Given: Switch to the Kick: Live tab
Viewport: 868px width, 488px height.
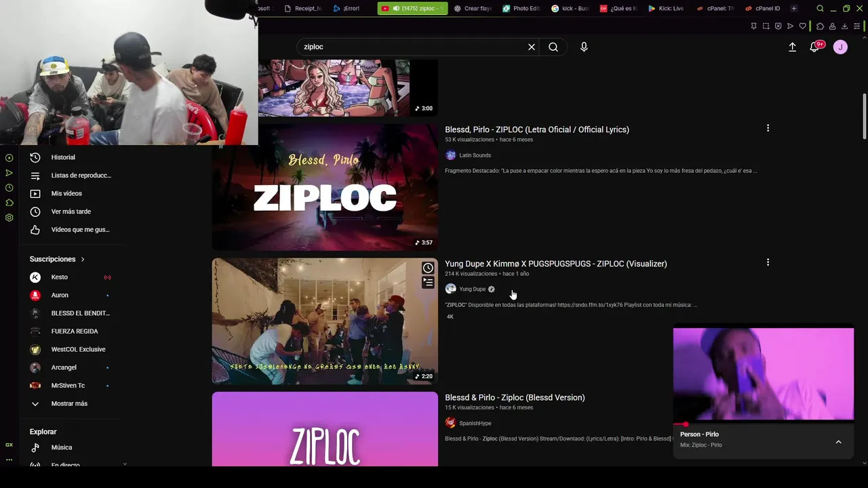Looking at the screenshot, I should 667,8.
